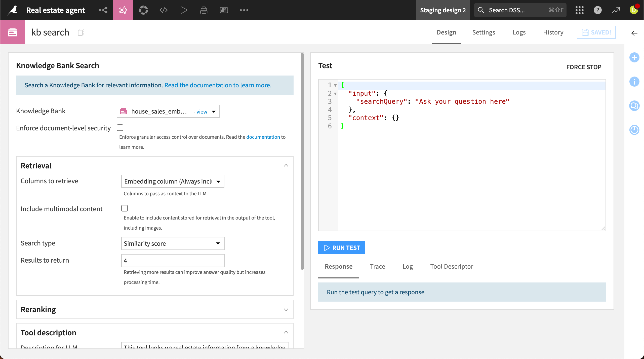This screenshot has height=359, width=644.
Task: Click the code notebooks icon in top bar
Action: (x=163, y=10)
